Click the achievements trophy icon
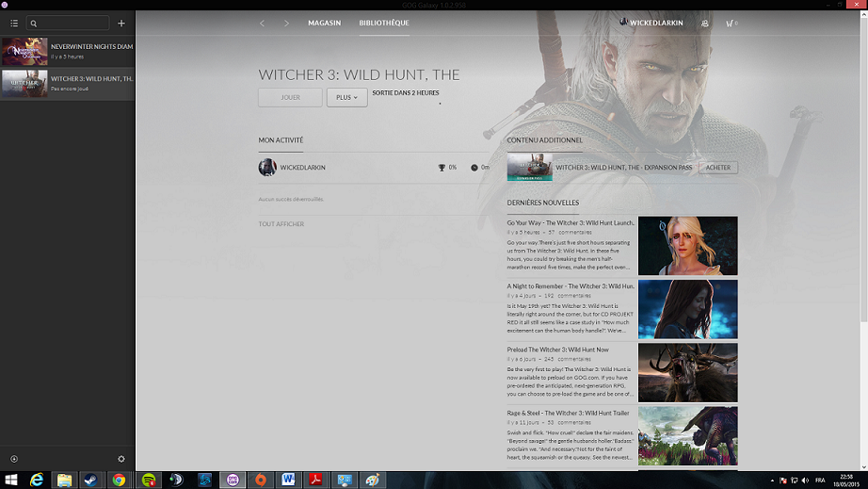 click(442, 168)
